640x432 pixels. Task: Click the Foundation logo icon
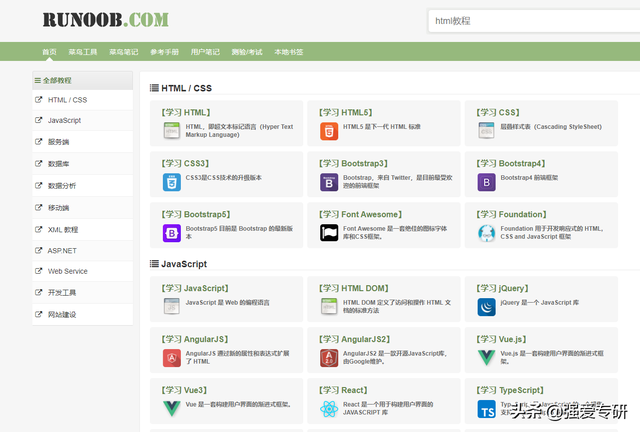click(486, 233)
